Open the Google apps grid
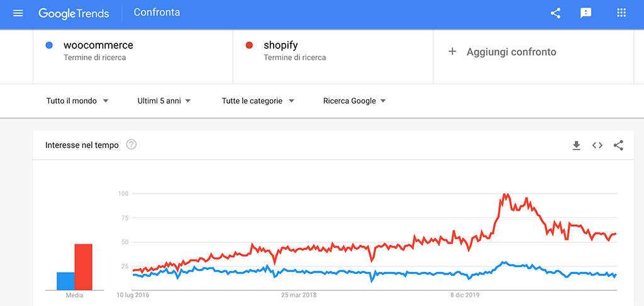This screenshot has width=644, height=306. pos(621,13)
